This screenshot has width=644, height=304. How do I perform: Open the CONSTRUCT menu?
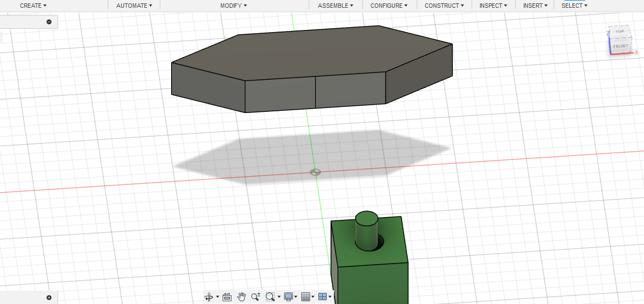[x=445, y=6]
